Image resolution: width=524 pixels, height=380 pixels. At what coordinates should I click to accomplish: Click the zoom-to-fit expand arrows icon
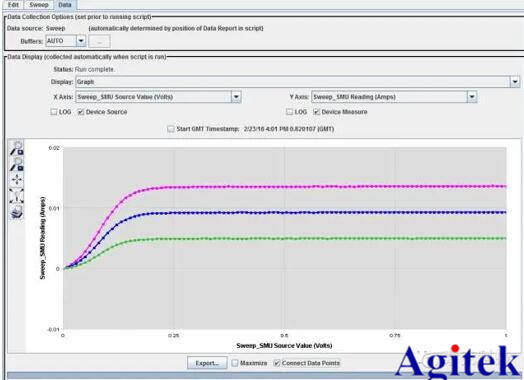pos(16,196)
